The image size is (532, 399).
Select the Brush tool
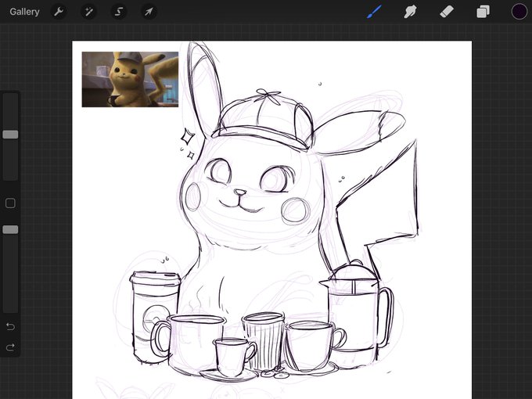pyautogui.click(x=374, y=12)
